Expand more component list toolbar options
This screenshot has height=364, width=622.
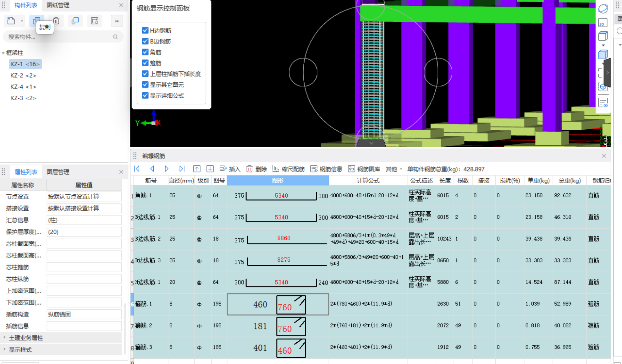click(x=117, y=21)
